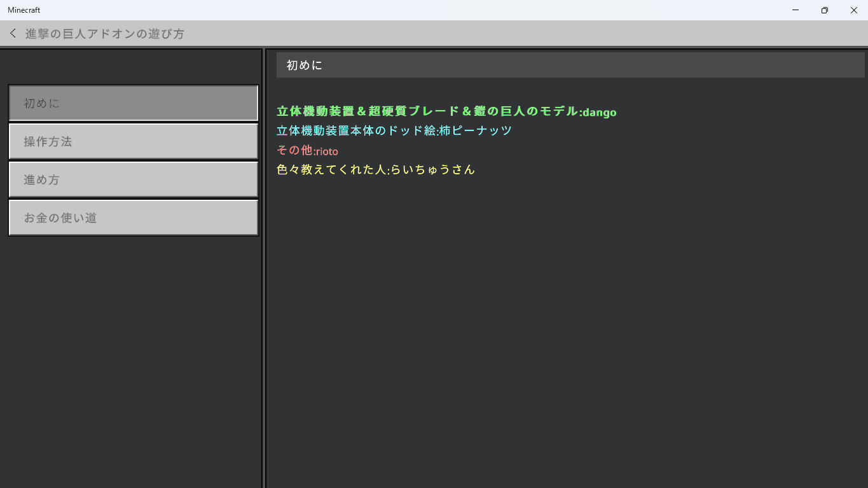Click the らいちゅうさん name text
Viewport: 868px width, 488px height.
[x=433, y=170]
